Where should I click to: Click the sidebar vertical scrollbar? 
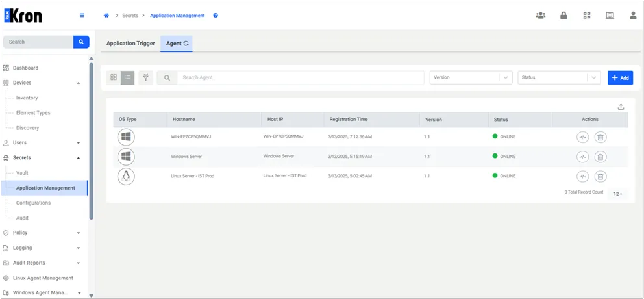click(91, 140)
